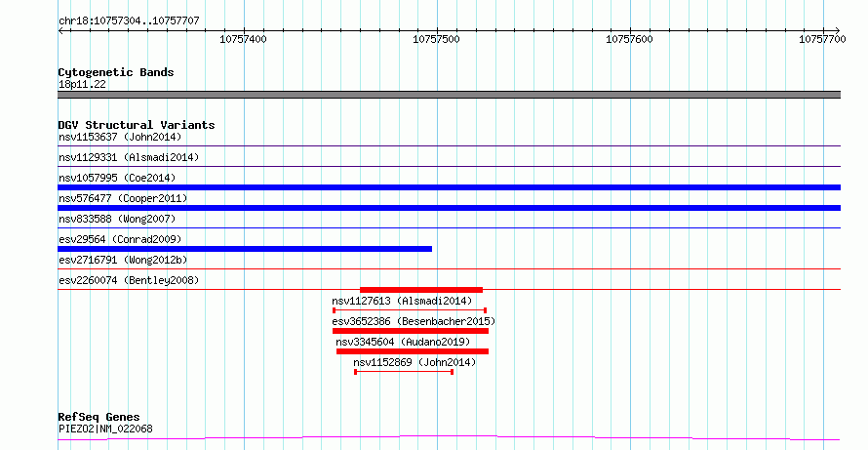
Task: Click the thin red span of nsv1152869
Action: point(404,372)
